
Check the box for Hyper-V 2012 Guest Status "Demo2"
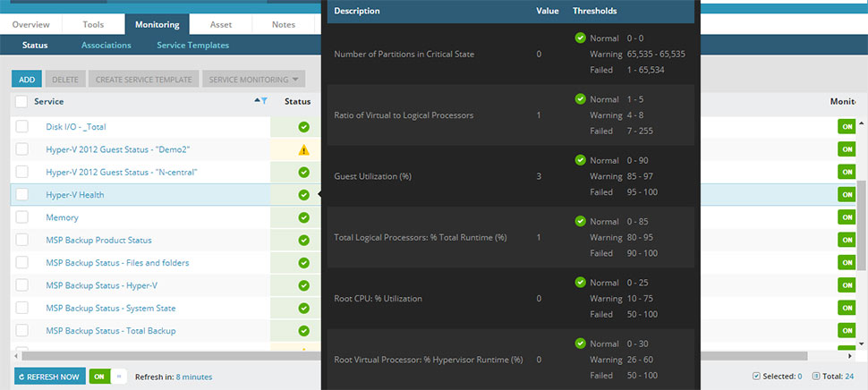coord(21,149)
